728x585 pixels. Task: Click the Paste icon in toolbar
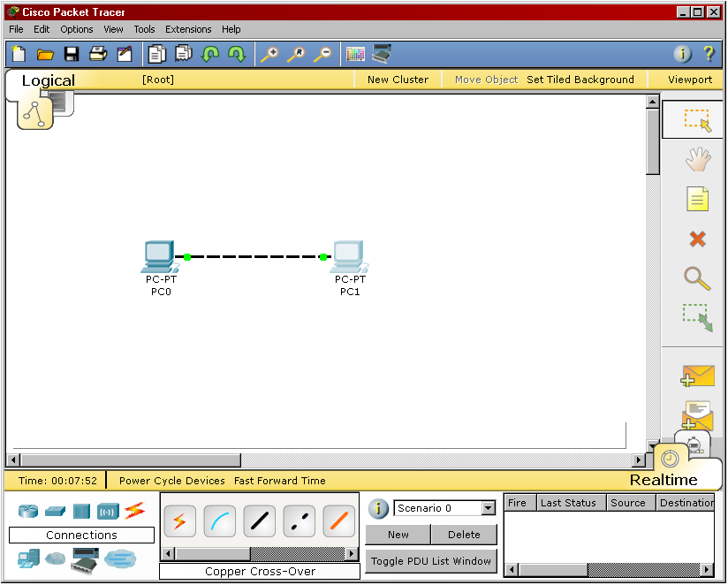(184, 53)
